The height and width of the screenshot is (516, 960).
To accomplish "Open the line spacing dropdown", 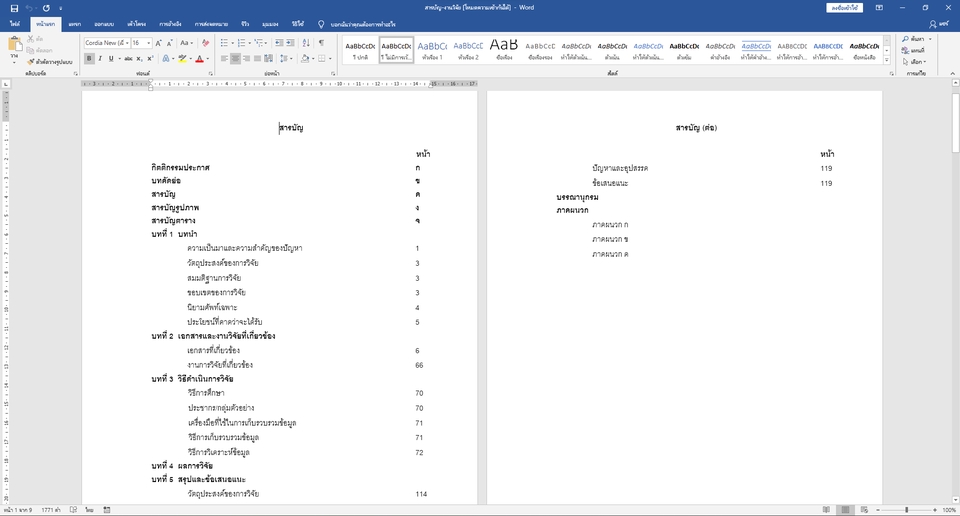I will pyautogui.click(x=284, y=59).
